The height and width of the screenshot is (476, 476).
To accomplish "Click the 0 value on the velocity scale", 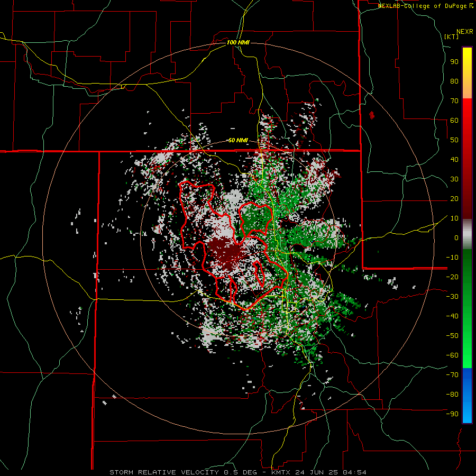I will click(456, 237).
